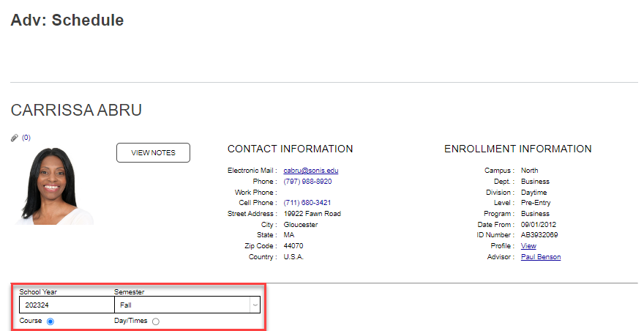Open the (0) attachments count link
The width and height of the screenshot is (644, 331).
[x=26, y=138]
